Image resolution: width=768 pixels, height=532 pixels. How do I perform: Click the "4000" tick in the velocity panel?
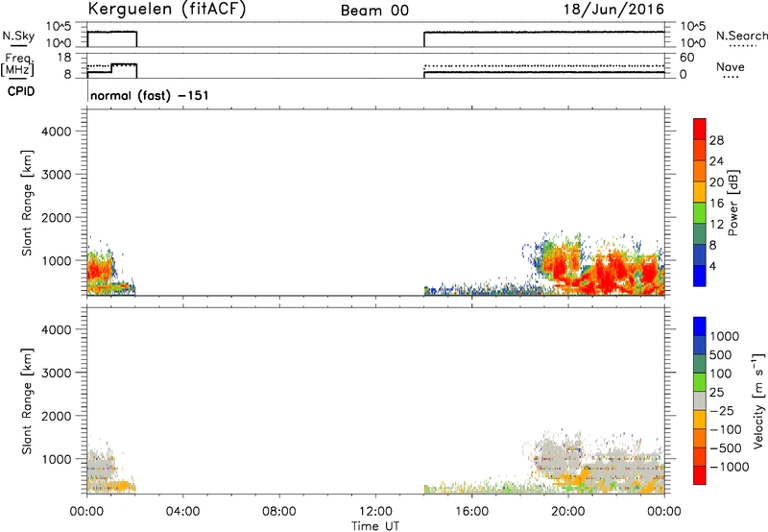(x=56, y=329)
